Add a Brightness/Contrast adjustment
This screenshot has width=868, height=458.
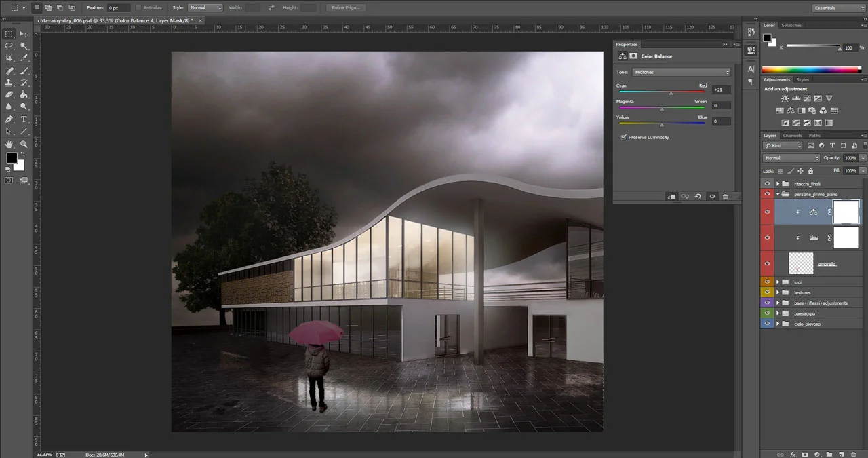[785, 99]
